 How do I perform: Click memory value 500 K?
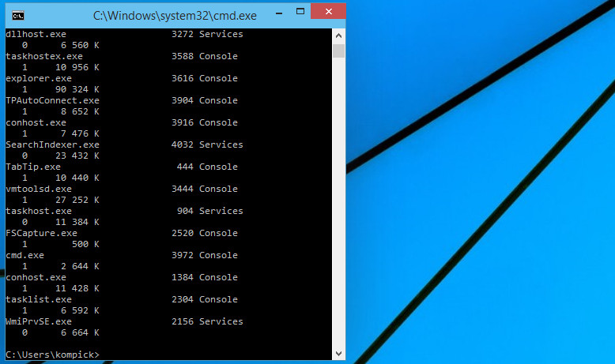(85, 244)
